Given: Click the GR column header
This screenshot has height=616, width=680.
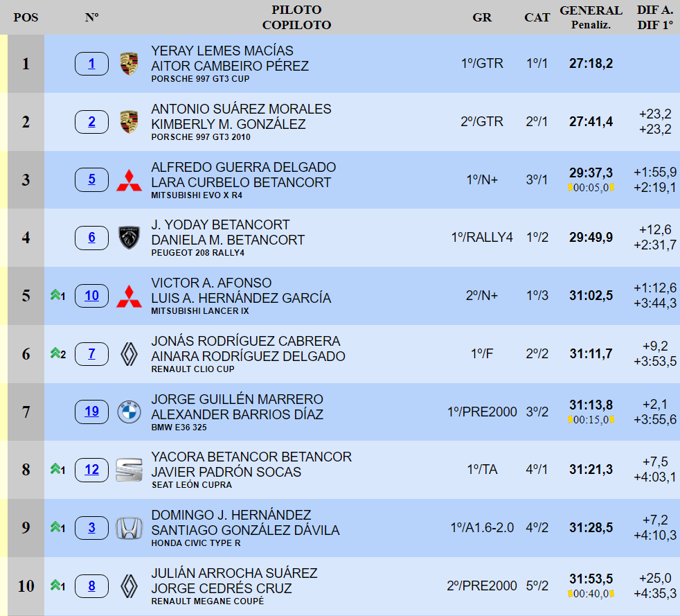Looking at the screenshot, I should pyautogui.click(x=482, y=17).
